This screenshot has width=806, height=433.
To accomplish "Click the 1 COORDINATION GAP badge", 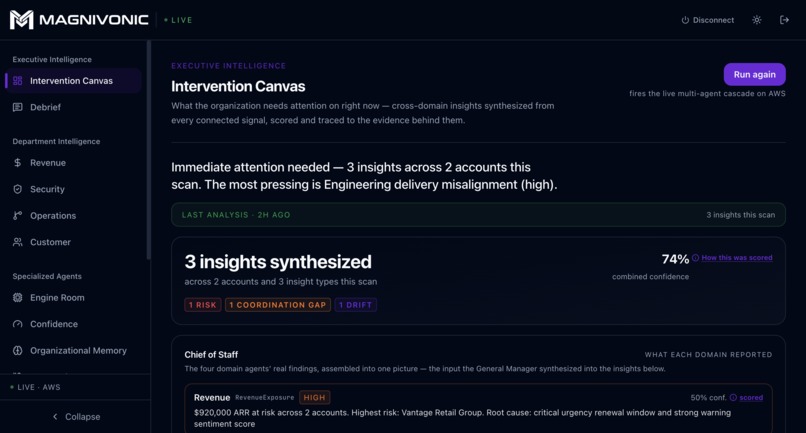I will click(x=278, y=305).
